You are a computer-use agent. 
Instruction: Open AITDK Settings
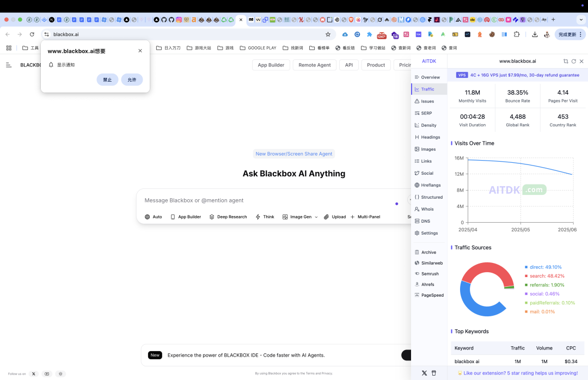[x=427, y=234]
